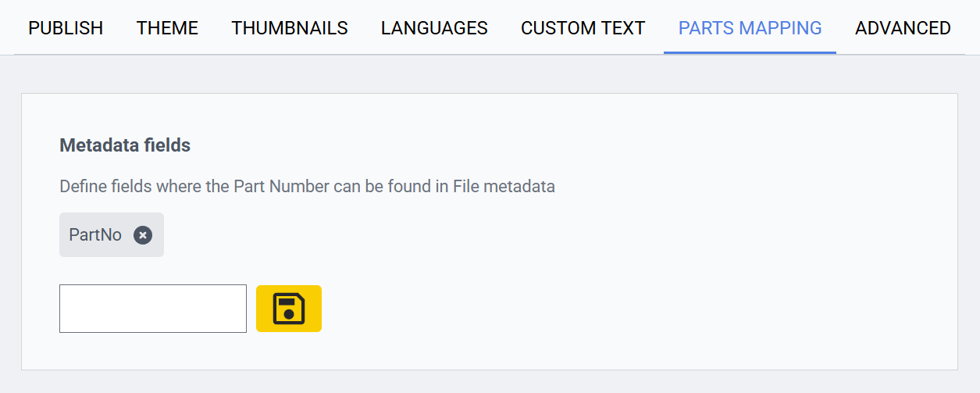The width and height of the screenshot is (980, 393).
Task: Focus the empty metadata field text box
Action: pyautogui.click(x=153, y=309)
